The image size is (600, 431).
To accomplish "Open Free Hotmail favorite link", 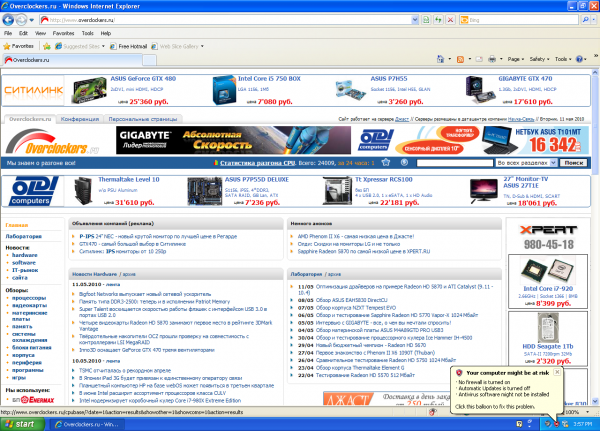I will point(128,46).
